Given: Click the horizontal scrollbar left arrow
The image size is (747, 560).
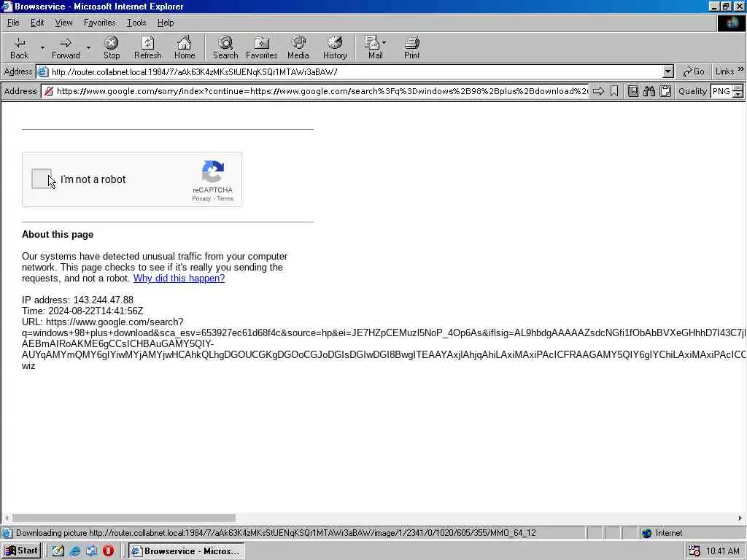Looking at the screenshot, I should [x=7, y=518].
